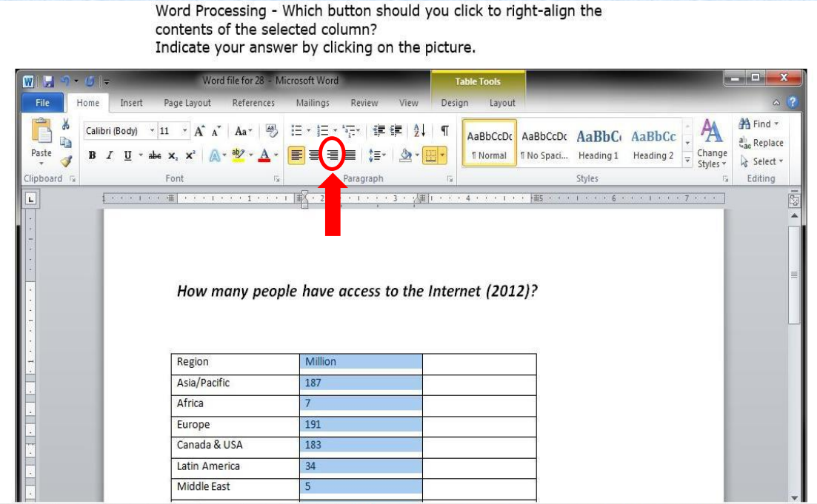Click the Increase Indent icon
Image resolution: width=817 pixels, height=504 pixels.
(x=396, y=130)
